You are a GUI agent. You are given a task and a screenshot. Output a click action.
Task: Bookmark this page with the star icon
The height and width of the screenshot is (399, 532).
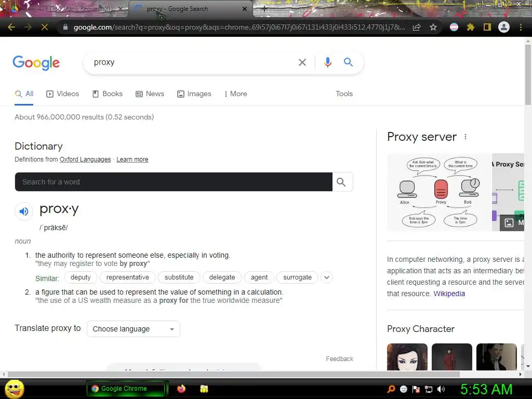pos(433,27)
